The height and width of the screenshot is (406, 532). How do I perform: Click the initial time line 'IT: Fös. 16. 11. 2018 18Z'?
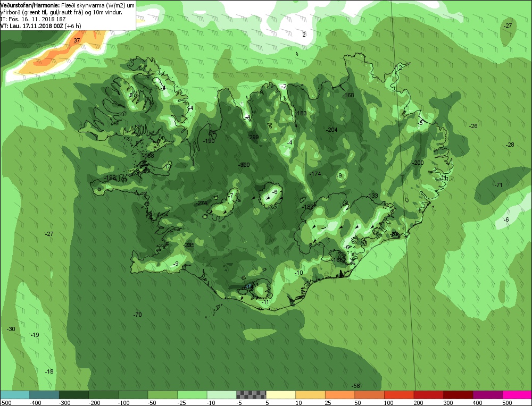[x=33, y=19]
